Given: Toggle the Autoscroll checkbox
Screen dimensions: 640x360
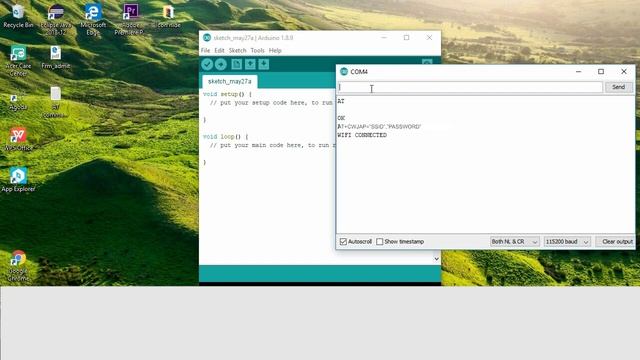Looking at the screenshot, I should point(343,242).
